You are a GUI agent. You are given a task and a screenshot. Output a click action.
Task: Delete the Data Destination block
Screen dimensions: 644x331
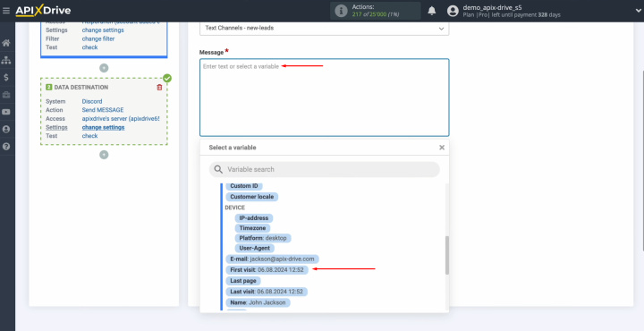tap(159, 88)
